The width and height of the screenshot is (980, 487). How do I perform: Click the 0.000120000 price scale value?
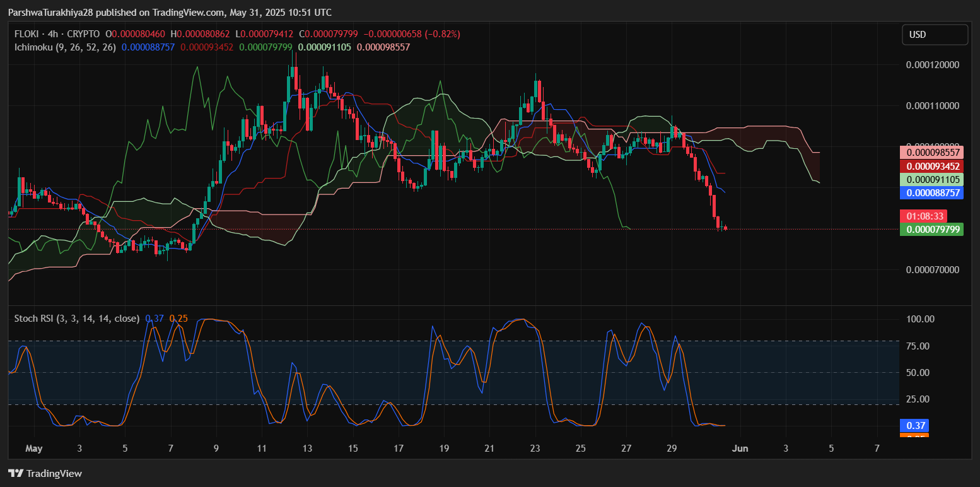[x=932, y=64]
